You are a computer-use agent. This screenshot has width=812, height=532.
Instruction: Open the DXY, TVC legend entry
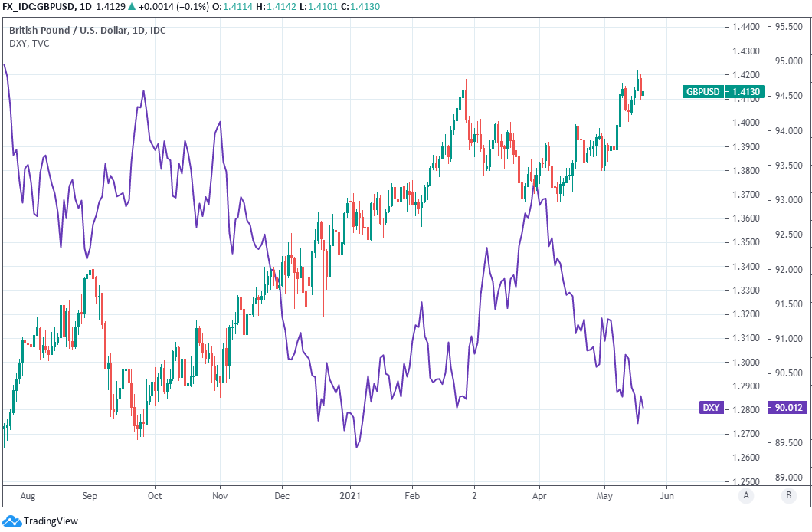[29, 44]
